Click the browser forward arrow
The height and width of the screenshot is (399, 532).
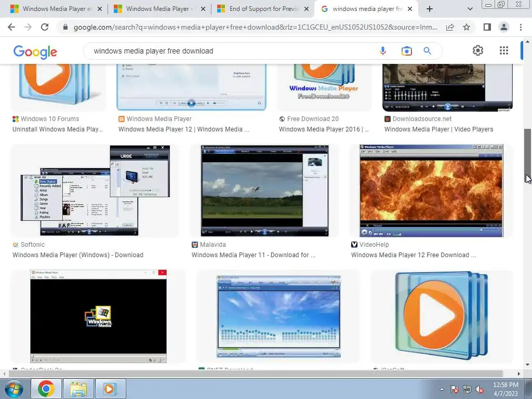point(28,27)
